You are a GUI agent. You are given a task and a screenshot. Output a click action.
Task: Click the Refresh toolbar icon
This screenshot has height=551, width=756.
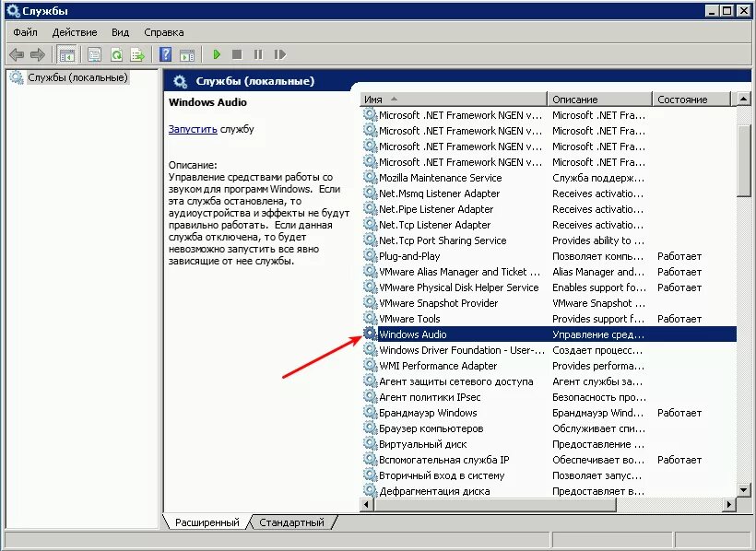pos(116,54)
